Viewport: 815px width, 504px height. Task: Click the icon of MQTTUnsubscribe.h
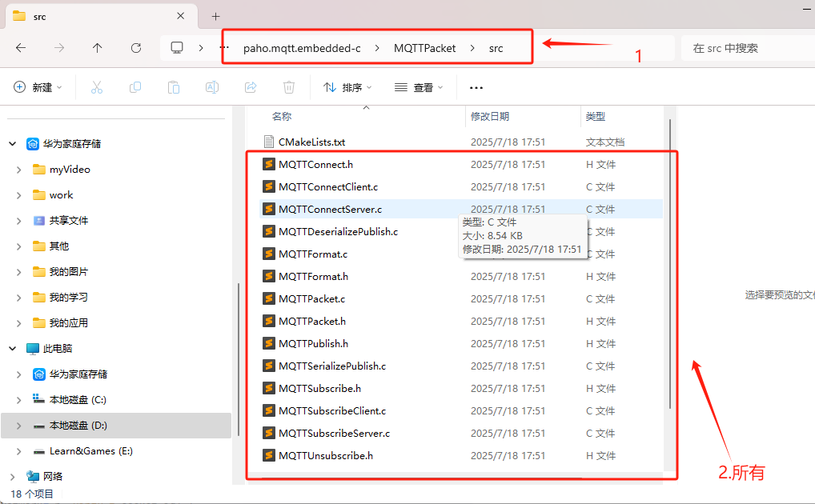tap(269, 455)
